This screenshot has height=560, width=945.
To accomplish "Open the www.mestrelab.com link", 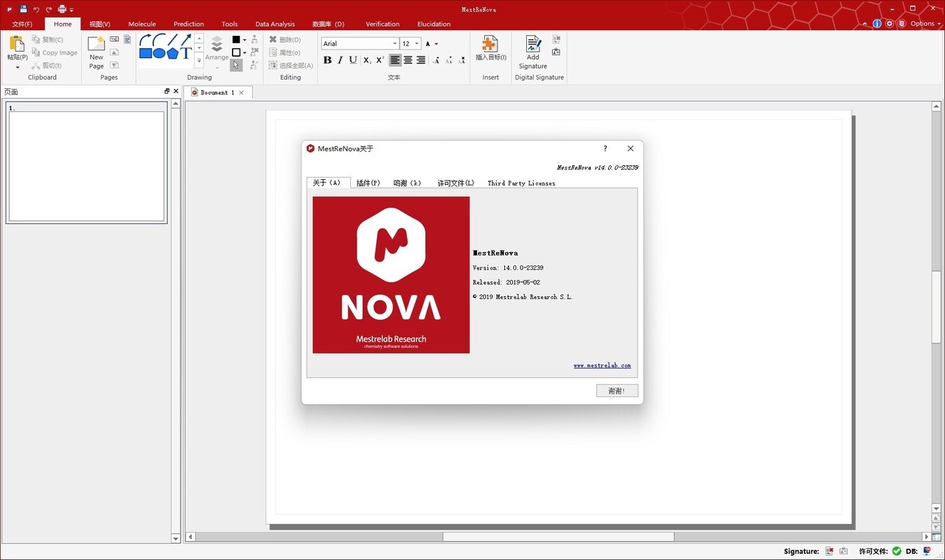I will point(602,365).
